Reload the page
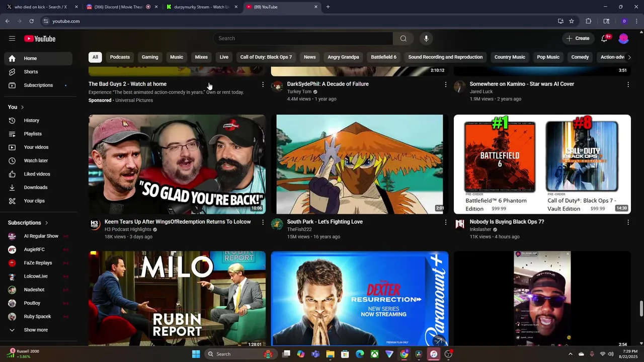644x362 pixels. pyautogui.click(x=31, y=21)
